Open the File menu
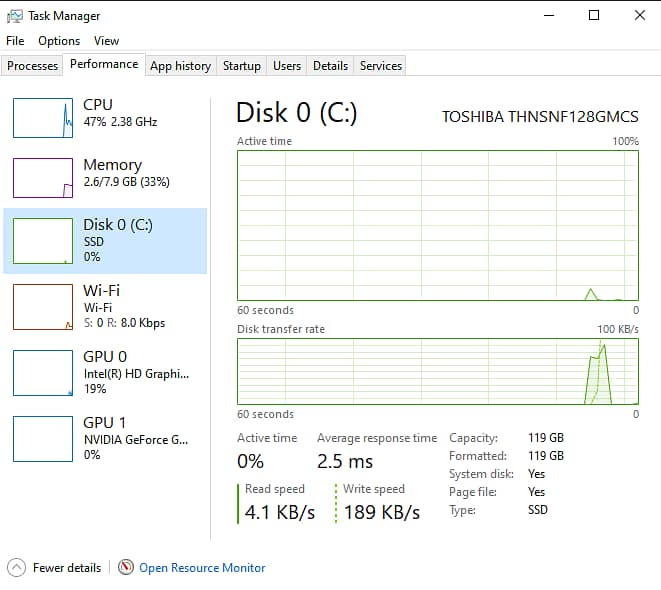The height and width of the screenshot is (590, 661). pyautogui.click(x=15, y=41)
